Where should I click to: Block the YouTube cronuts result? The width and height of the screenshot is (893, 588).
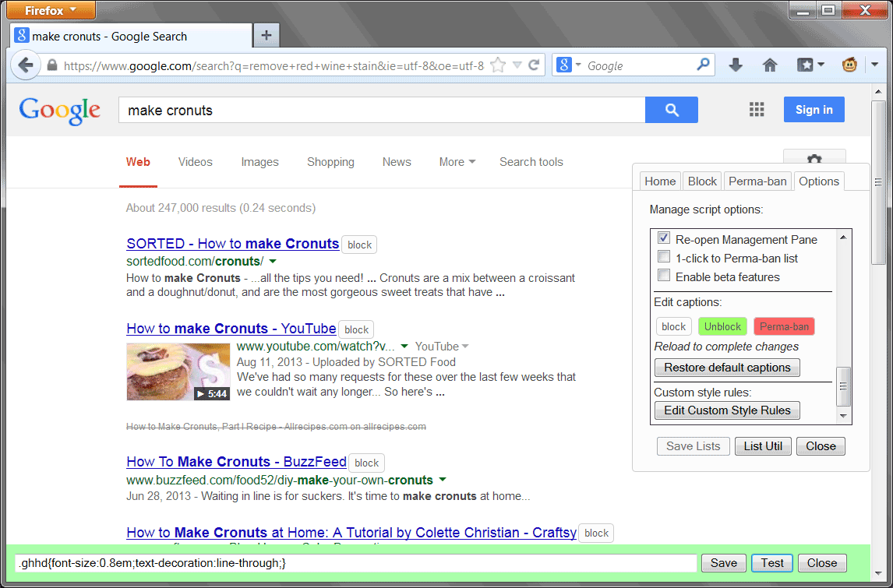[357, 330]
